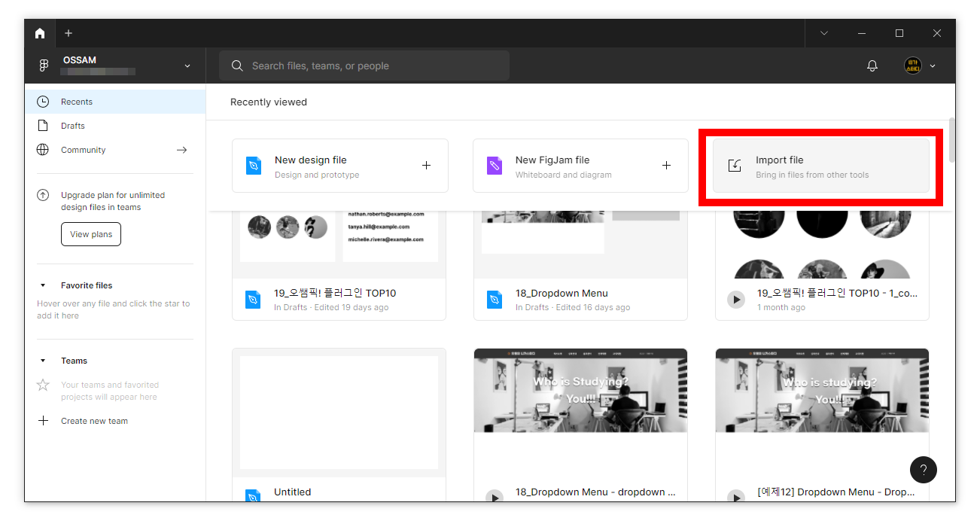Click the purple marker icon on New FigJam file
980x524 pixels.
(495, 166)
